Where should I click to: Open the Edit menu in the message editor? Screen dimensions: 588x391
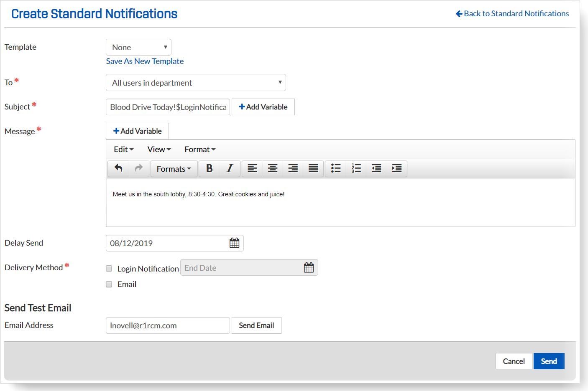[123, 149]
